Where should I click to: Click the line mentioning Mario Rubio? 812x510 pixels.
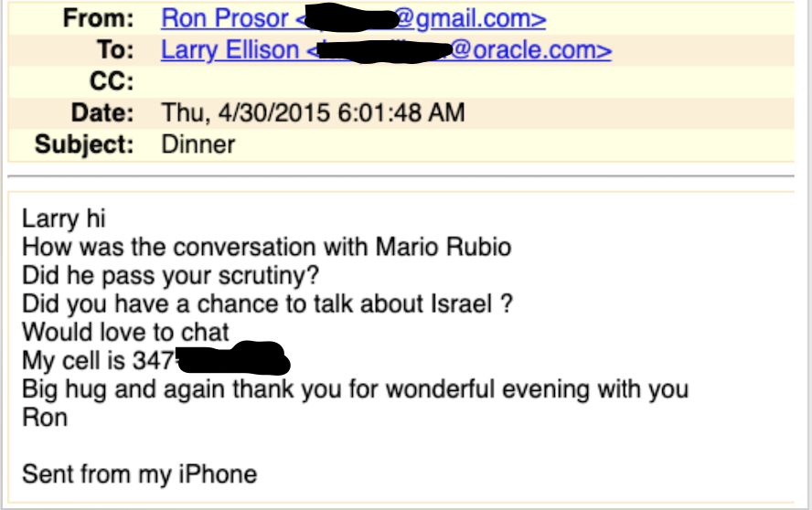pos(266,248)
